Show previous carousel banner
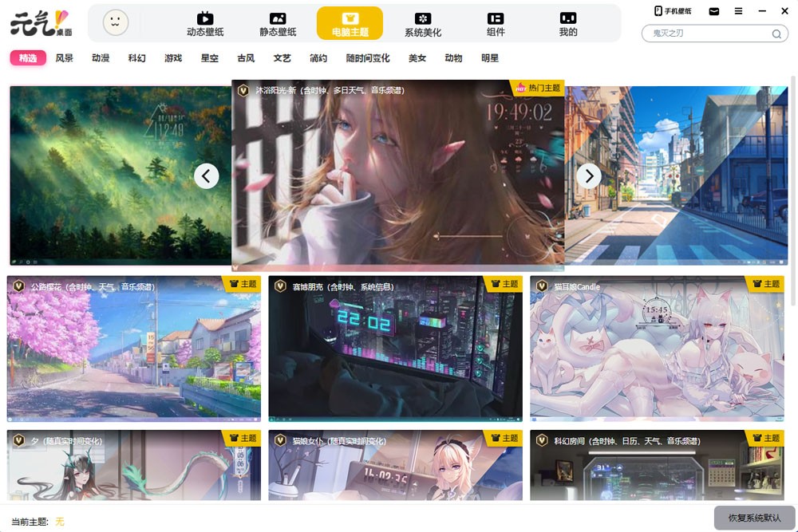Viewport: 798px width, 532px height. point(207,175)
